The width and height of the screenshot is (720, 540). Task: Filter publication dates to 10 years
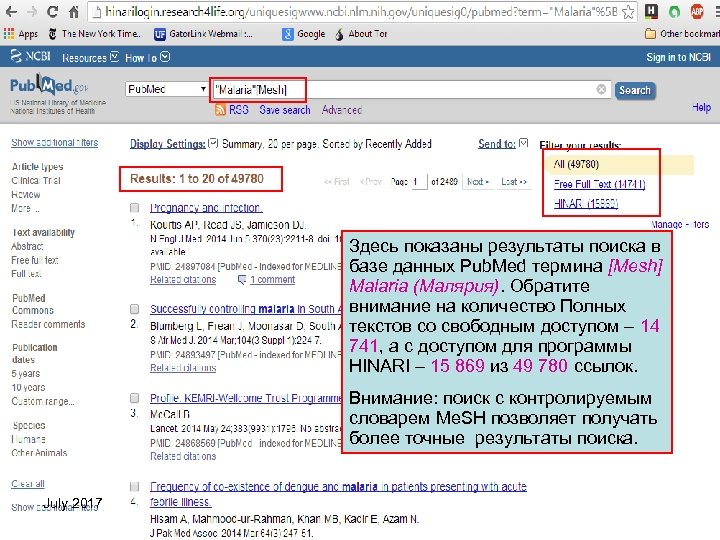tap(28, 387)
